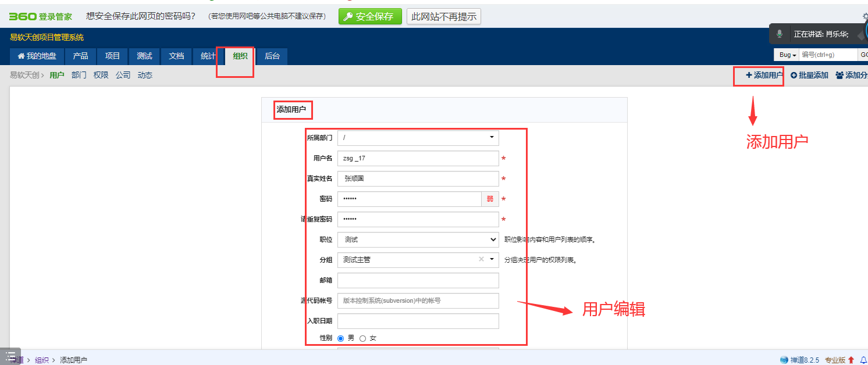
Task: Click 此网站不再提示 button
Action: (x=444, y=16)
